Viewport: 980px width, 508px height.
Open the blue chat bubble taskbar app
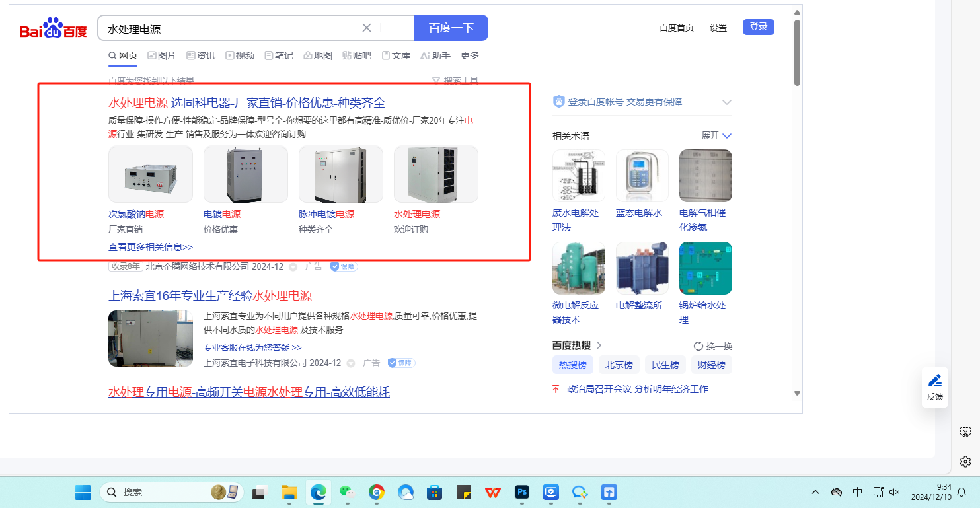pyautogui.click(x=580, y=492)
